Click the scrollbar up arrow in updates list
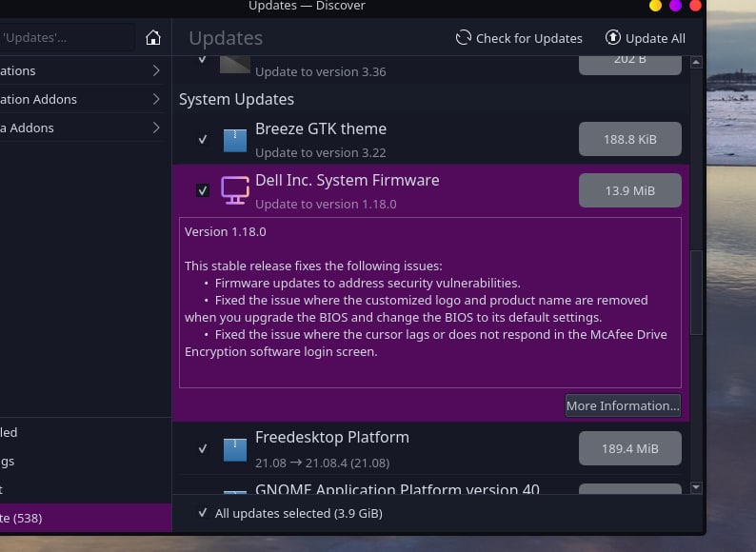Screen dimensions: 756x552 pos(696,62)
